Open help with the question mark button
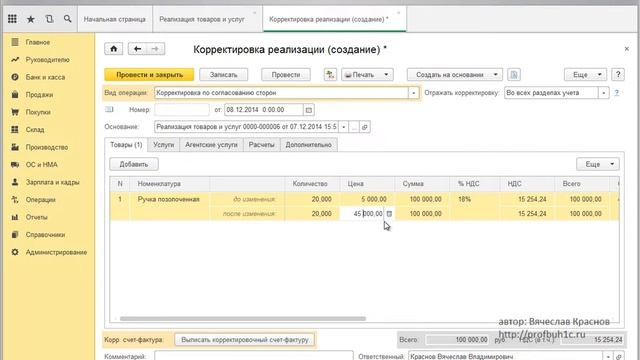 click(x=618, y=75)
